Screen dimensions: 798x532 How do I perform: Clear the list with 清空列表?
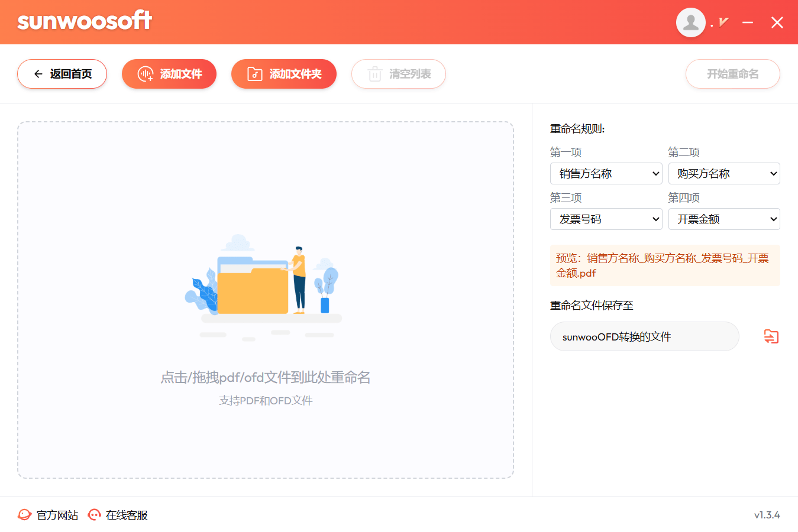[x=398, y=74]
